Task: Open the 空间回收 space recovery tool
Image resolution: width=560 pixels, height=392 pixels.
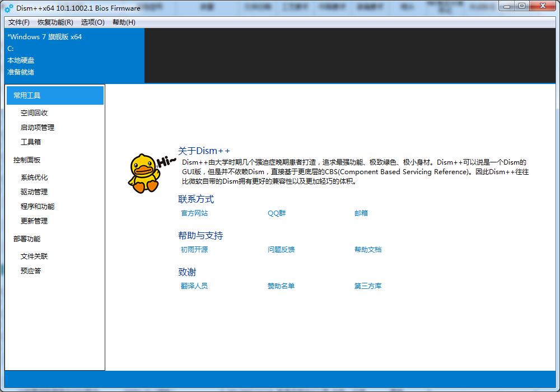Action: tap(34, 112)
